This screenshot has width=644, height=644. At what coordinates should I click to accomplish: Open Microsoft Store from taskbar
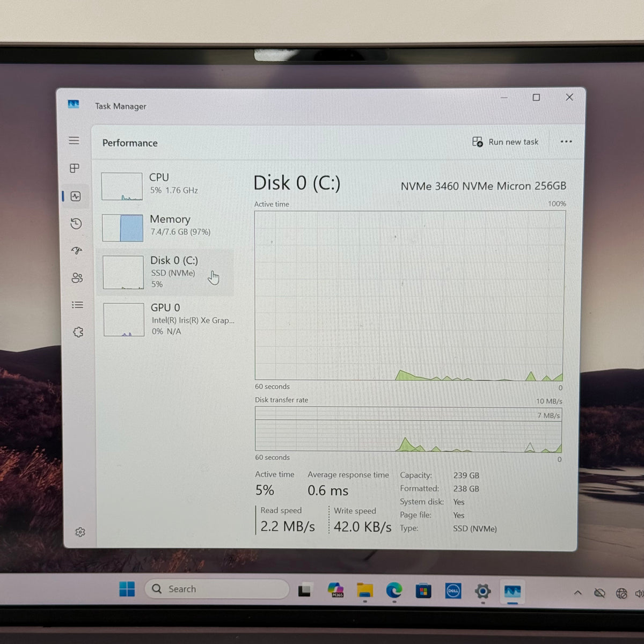(423, 591)
